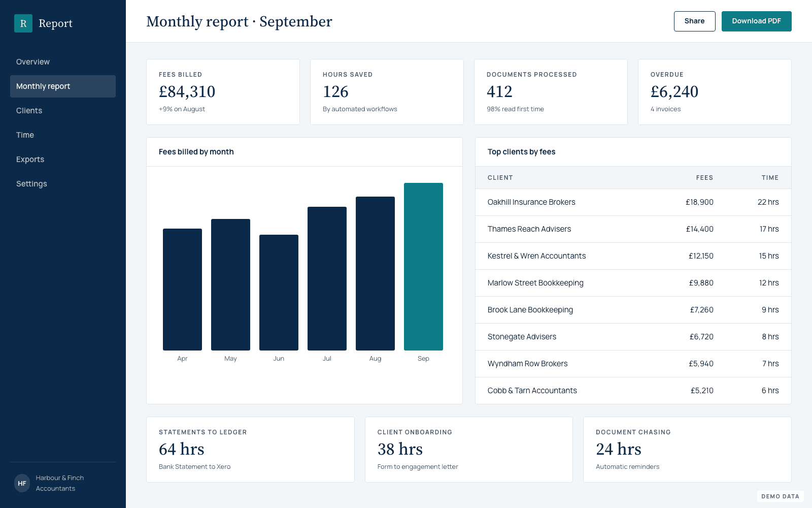Select the April bar in chart

pyautogui.click(x=182, y=290)
